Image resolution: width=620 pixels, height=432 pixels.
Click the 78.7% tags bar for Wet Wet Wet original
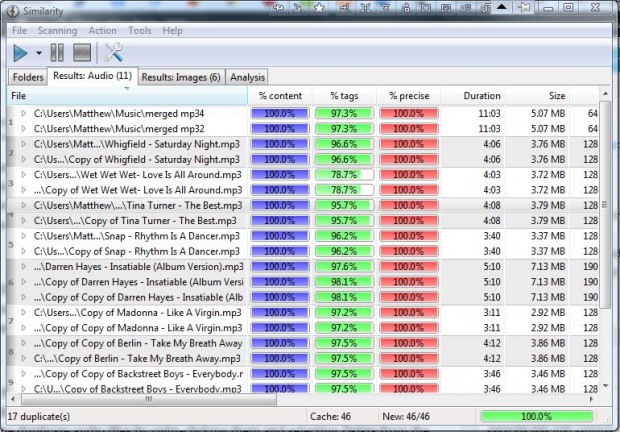[344, 175]
